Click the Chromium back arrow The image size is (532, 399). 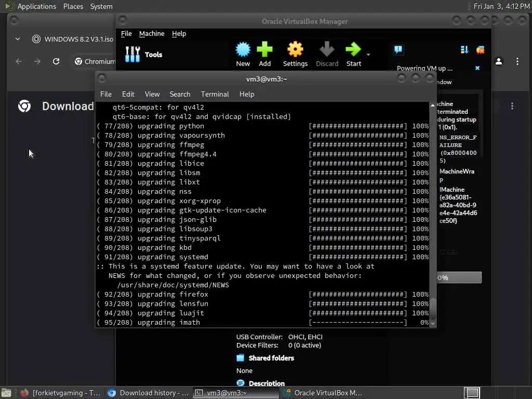point(19,61)
